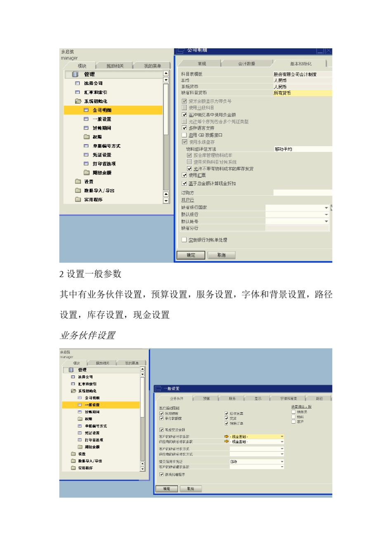Click the 管理 module icon in first screenshot
Image resolution: width=392 pixels, height=555 pixels.
[75, 74]
